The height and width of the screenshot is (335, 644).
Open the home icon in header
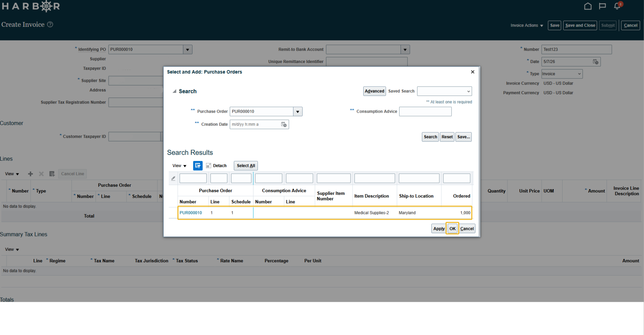[x=588, y=6]
